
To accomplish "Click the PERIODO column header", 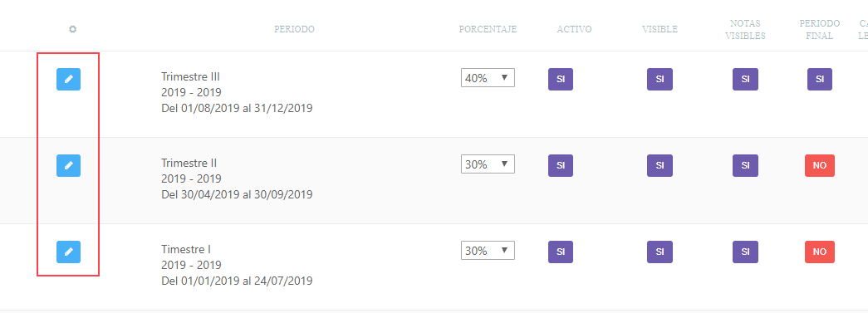I will 295,29.
